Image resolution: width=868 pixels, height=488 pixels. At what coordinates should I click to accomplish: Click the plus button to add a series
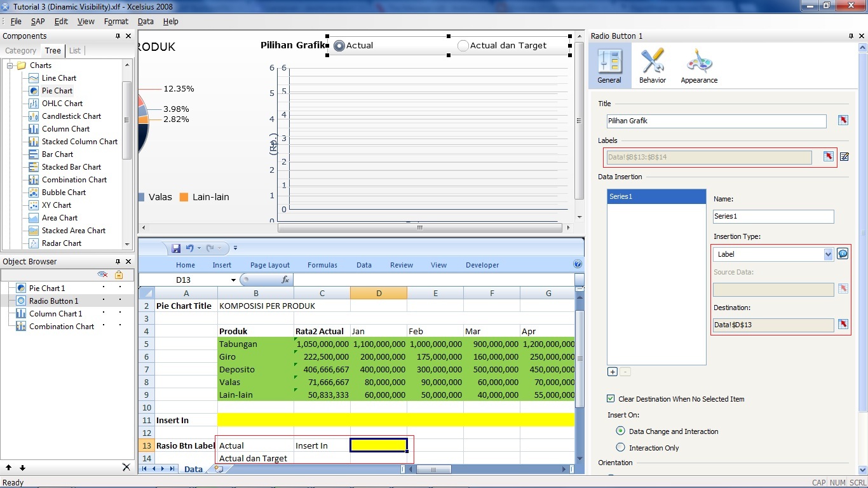point(612,371)
